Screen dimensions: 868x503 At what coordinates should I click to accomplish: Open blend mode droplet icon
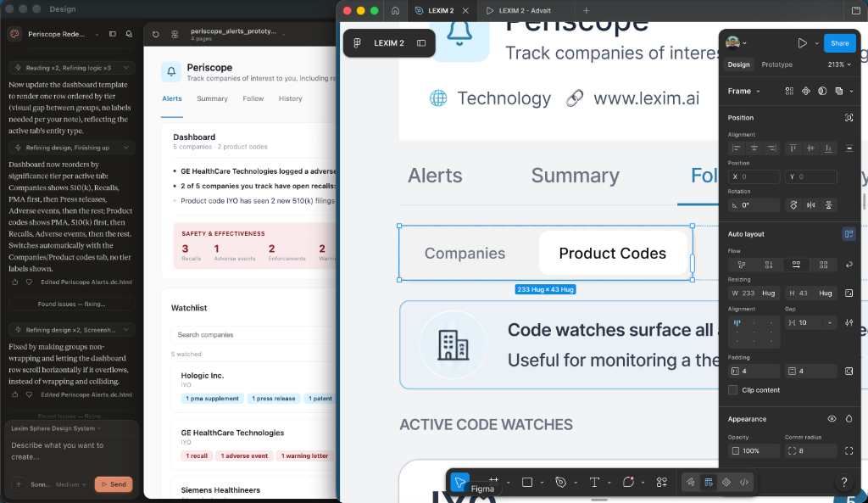click(x=849, y=419)
